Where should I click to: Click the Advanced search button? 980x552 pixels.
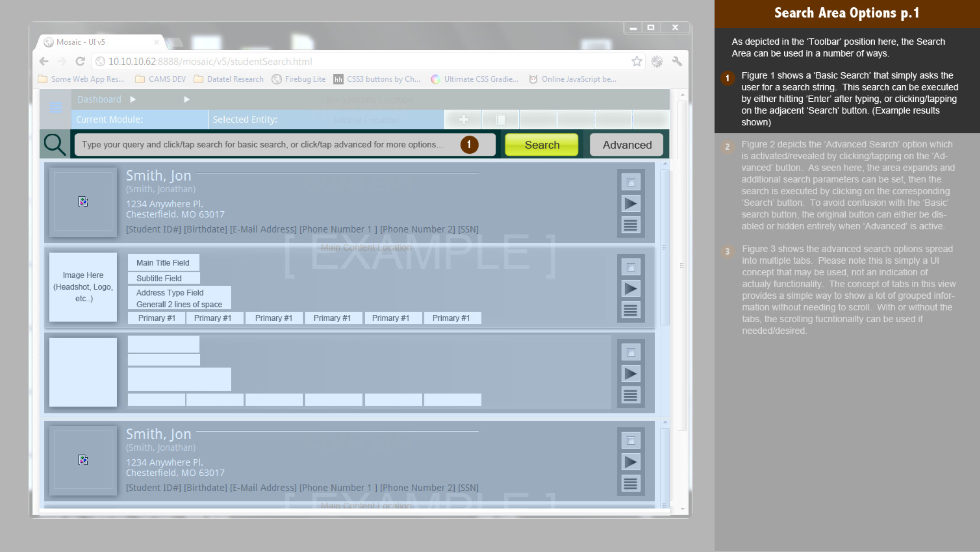point(626,145)
